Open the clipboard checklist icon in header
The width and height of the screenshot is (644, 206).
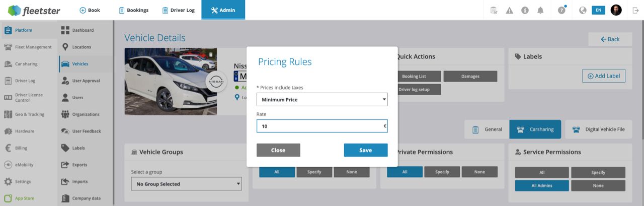[x=494, y=10]
